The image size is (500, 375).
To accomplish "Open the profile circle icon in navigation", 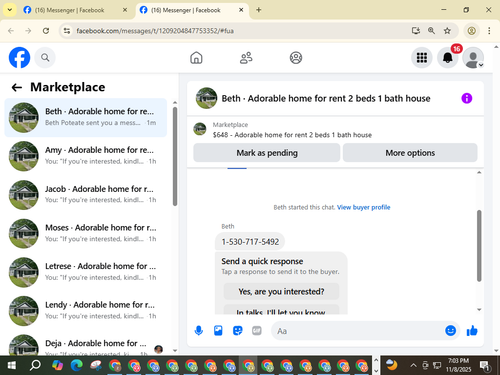I will [x=296, y=58].
